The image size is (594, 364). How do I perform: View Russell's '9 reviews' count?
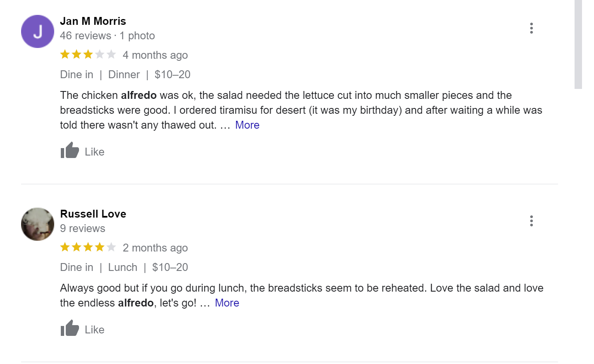[x=83, y=228]
